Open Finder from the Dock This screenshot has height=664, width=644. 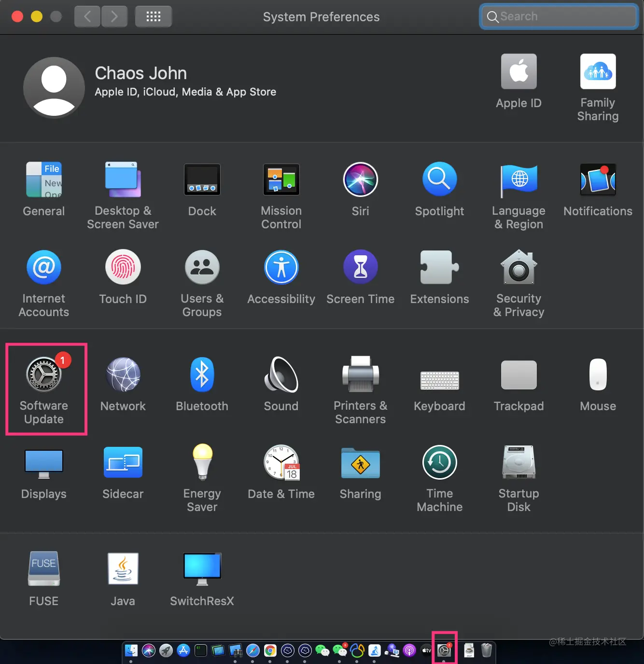pos(131,650)
